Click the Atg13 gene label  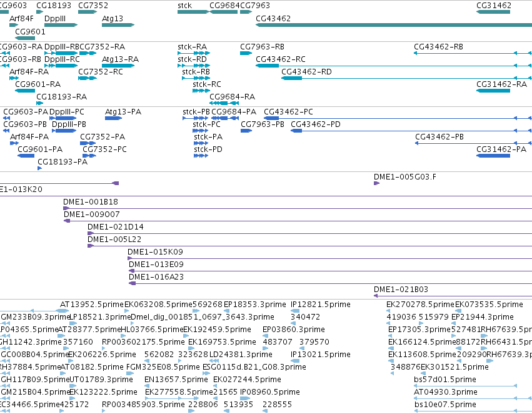point(113,19)
